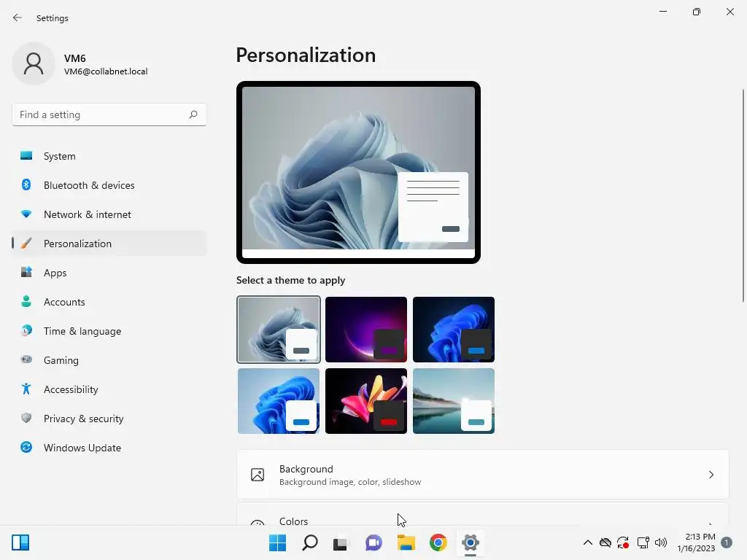Open the Background settings row
This screenshot has height=560, width=747.
[x=483, y=475]
